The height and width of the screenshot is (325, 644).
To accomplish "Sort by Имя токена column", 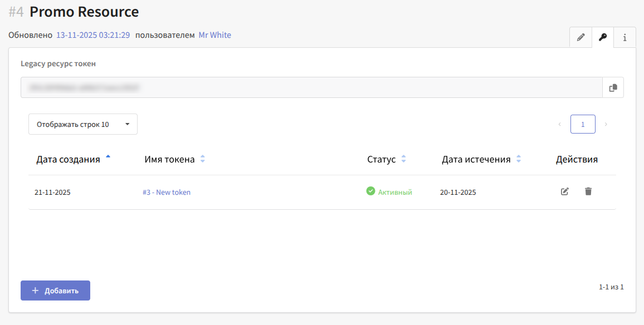I will (203, 159).
